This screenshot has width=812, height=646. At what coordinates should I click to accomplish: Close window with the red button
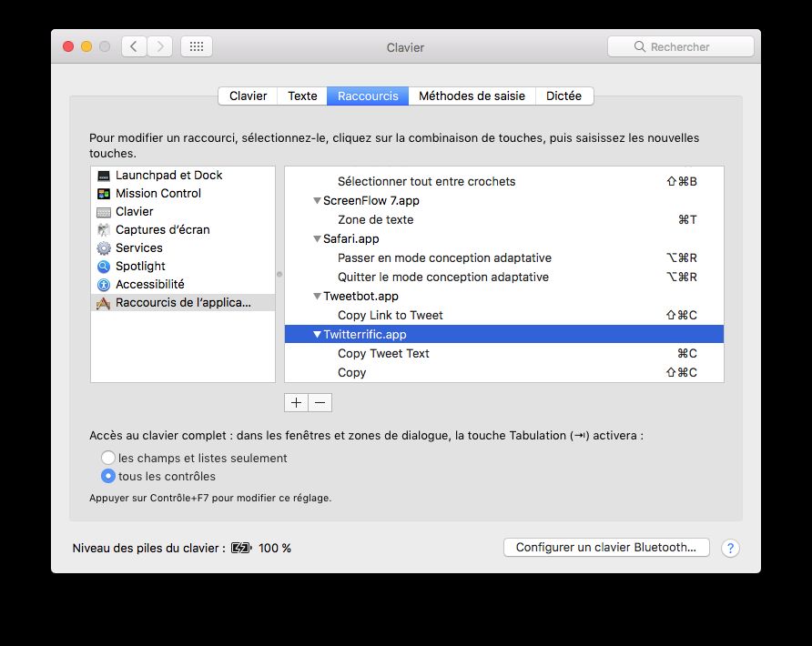point(68,46)
